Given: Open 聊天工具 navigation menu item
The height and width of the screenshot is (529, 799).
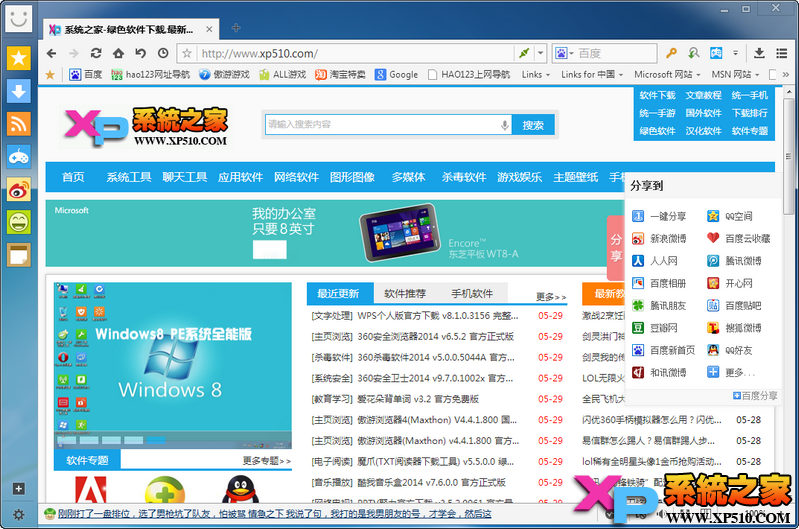Looking at the screenshot, I should tap(184, 177).
